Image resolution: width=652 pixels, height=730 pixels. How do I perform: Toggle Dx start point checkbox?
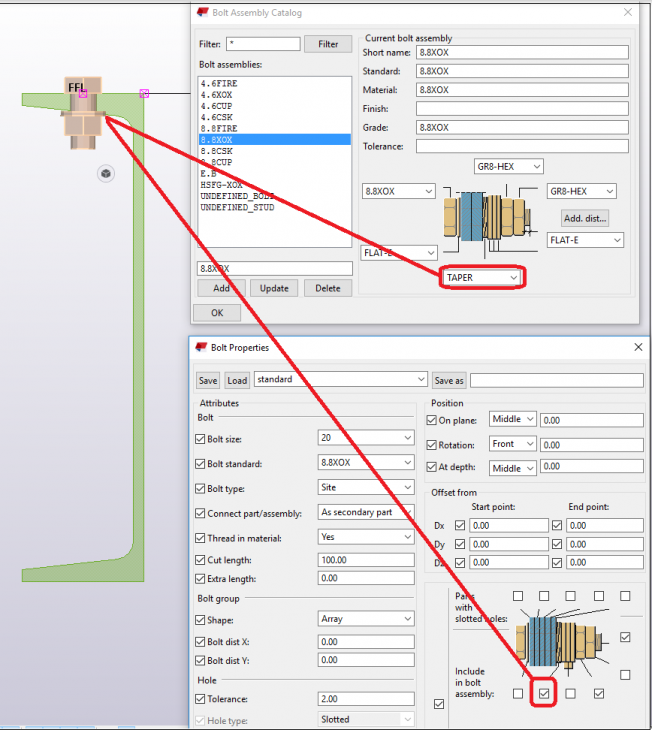[x=460, y=525]
